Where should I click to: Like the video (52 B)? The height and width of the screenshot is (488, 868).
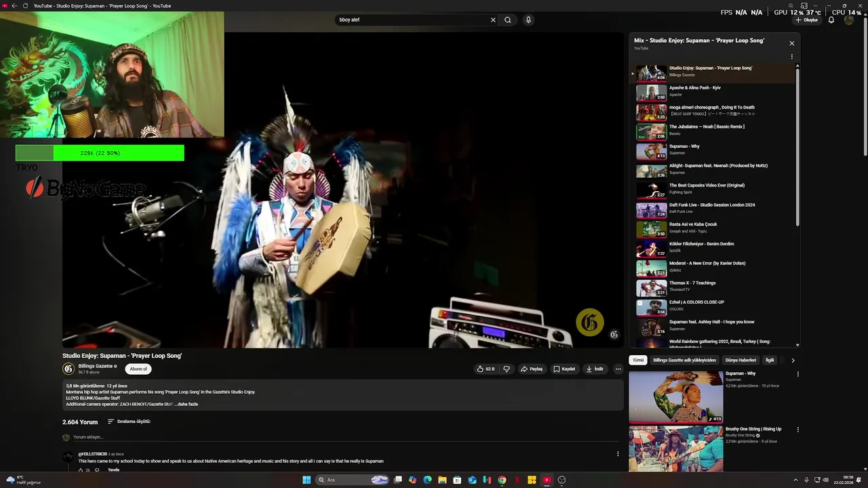[x=486, y=369]
